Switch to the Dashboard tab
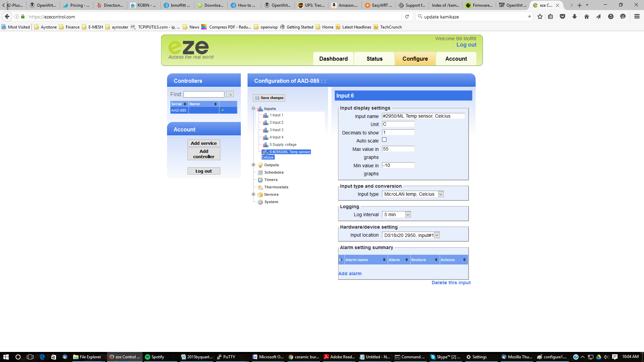The width and height of the screenshot is (644, 362). click(x=333, y=59)
